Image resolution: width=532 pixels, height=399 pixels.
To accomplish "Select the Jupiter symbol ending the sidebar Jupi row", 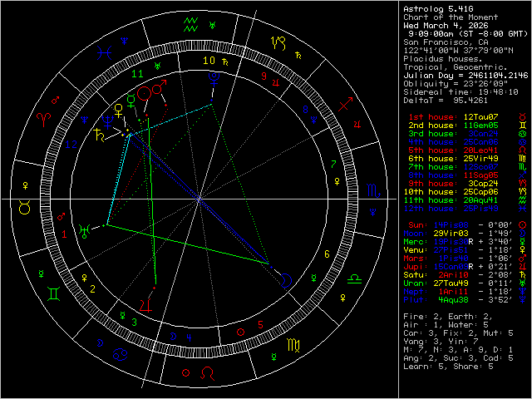I will point(523,267).
